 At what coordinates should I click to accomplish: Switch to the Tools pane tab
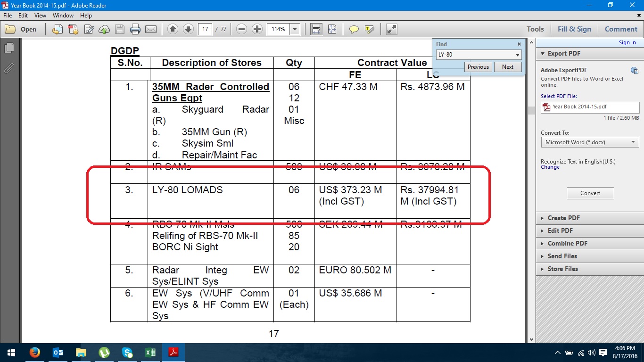[x=535, y=29]
